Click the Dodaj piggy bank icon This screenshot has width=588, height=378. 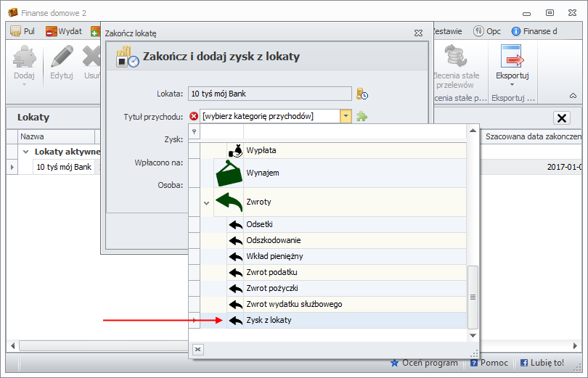click(24, 57)
